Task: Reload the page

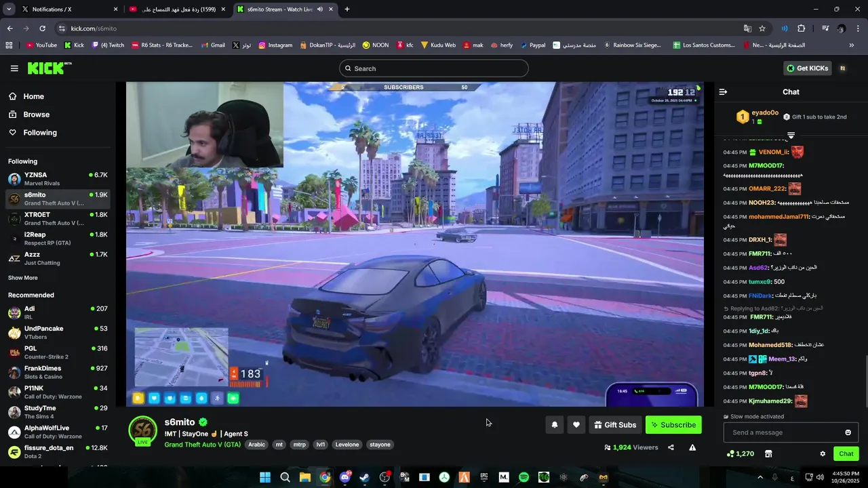Action: [x=42, y=28]
